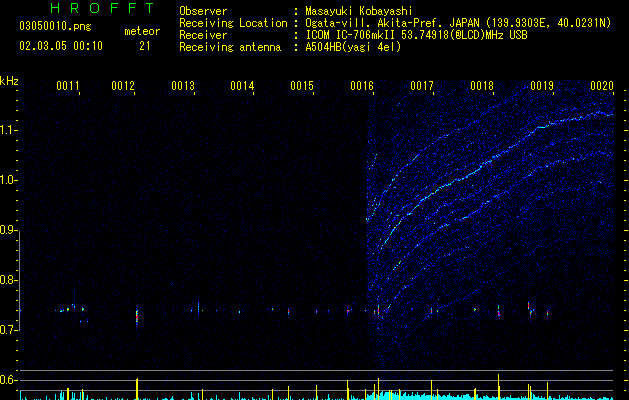
Task: Click the Receiving antenna label
Action: pos(230,47)
